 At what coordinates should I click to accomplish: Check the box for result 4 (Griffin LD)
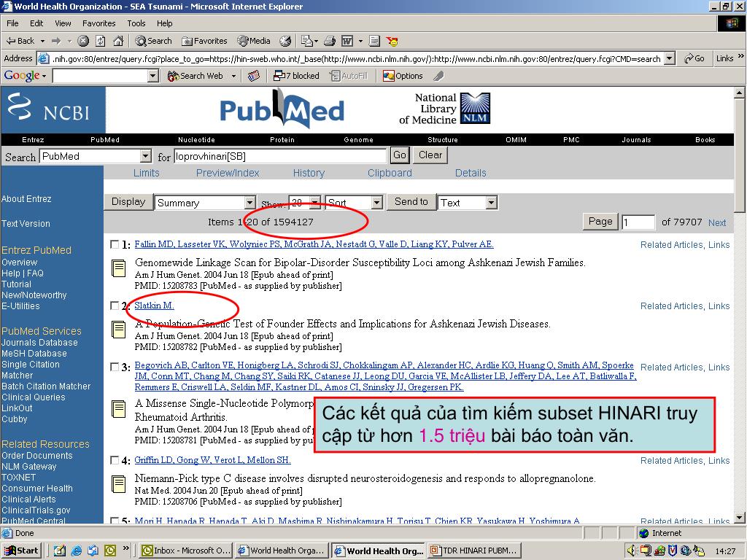(x=115, y=460)
